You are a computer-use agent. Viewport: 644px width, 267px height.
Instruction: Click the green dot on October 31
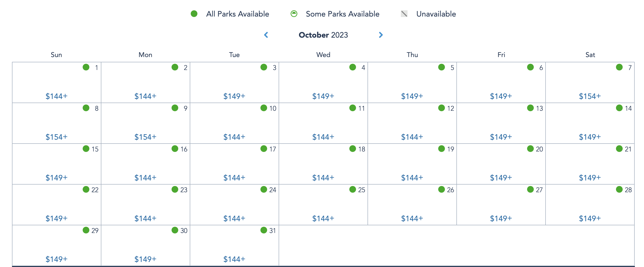click(x=264, y=230)
